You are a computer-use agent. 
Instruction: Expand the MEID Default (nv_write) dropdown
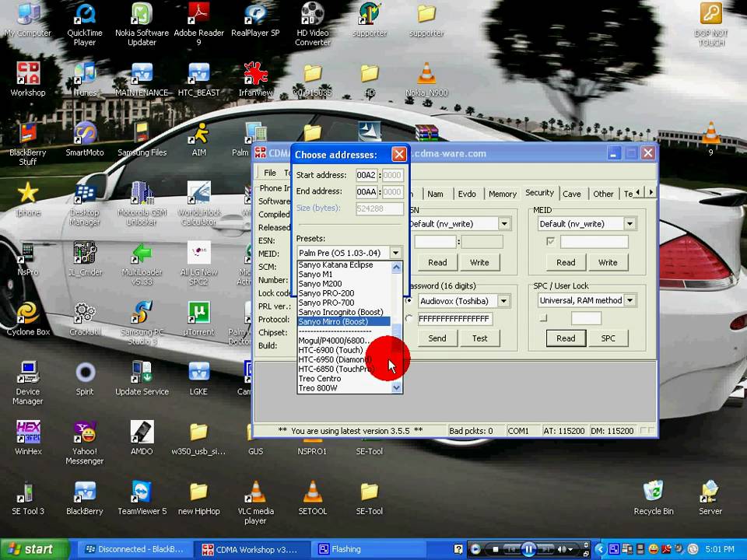pos(630,224)
